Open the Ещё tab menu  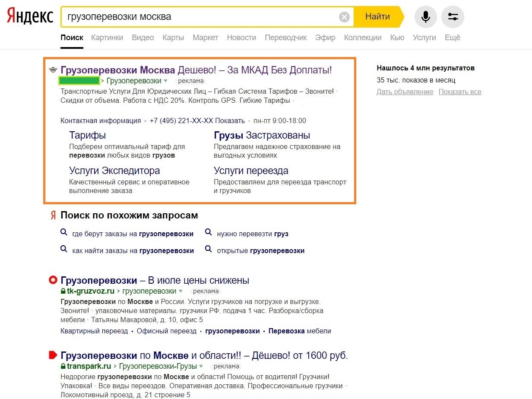click(x=453, y=38)
